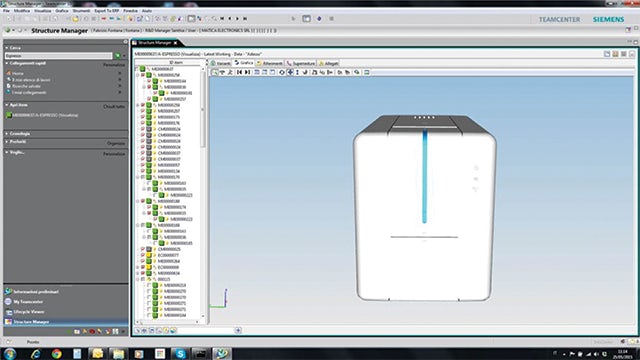This screenshot has width=640, height=360.
Task: Click the rotate tool in viewer toolbar
Action: (282, 72)
